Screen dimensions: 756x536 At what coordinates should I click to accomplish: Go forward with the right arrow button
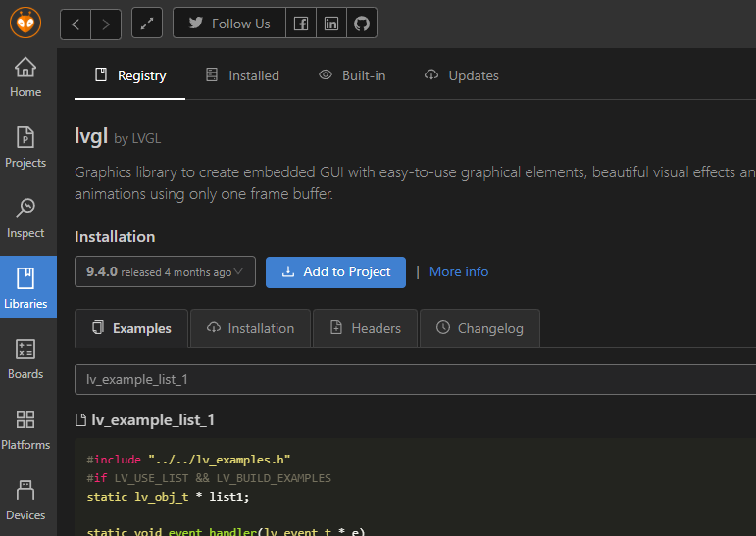(x=106, y=24)
